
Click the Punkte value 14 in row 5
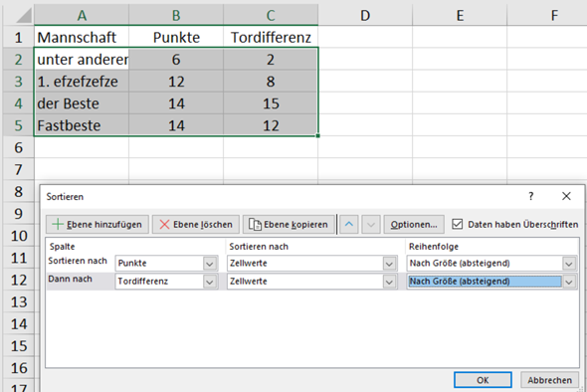[x=176, y=125]
